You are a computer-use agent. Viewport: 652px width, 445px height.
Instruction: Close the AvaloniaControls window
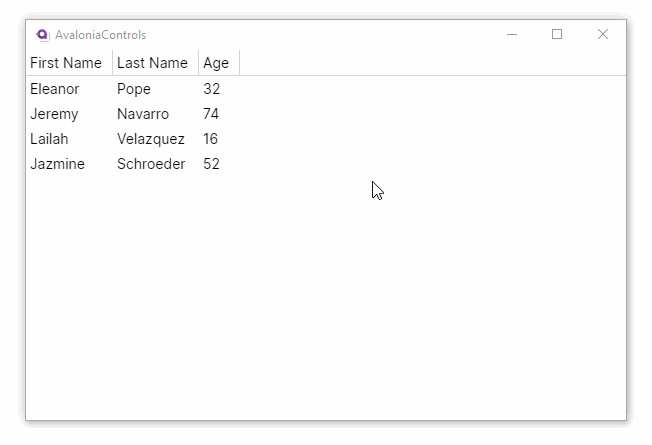pos(603,34)
